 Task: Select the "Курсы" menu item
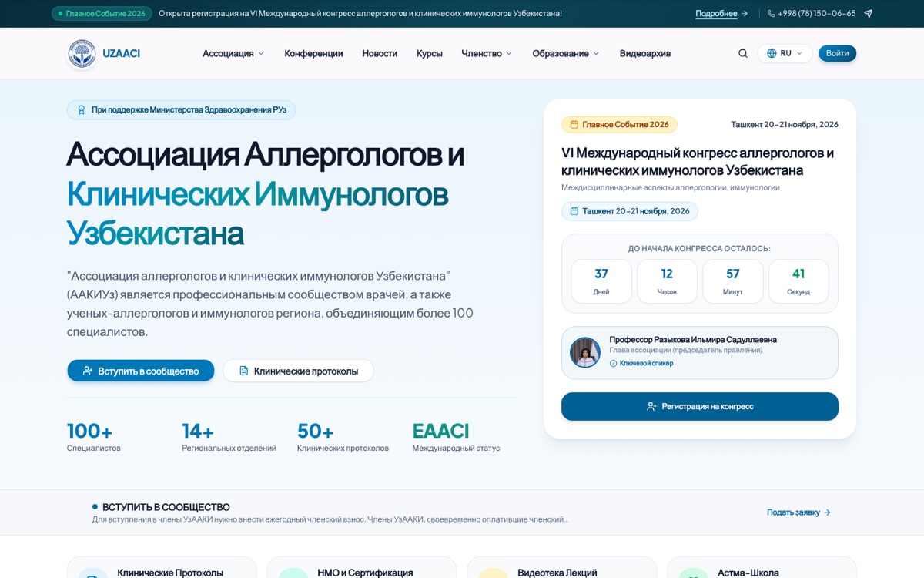click(430, 54)
